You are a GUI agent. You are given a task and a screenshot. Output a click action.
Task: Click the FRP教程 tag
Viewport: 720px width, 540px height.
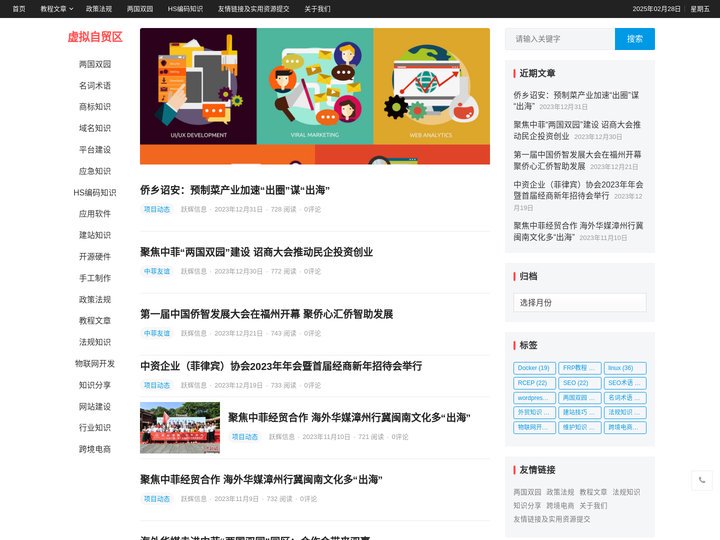(579, 368)
